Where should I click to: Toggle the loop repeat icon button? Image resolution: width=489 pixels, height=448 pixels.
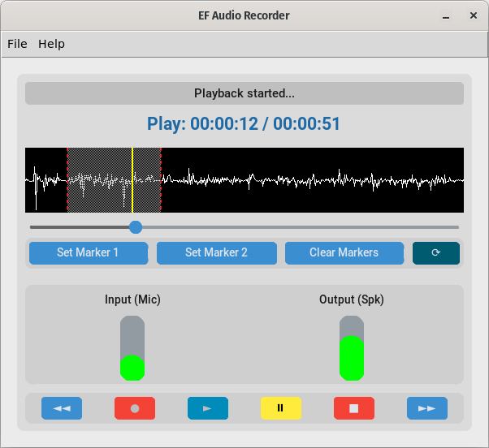[x=436, y=253]
